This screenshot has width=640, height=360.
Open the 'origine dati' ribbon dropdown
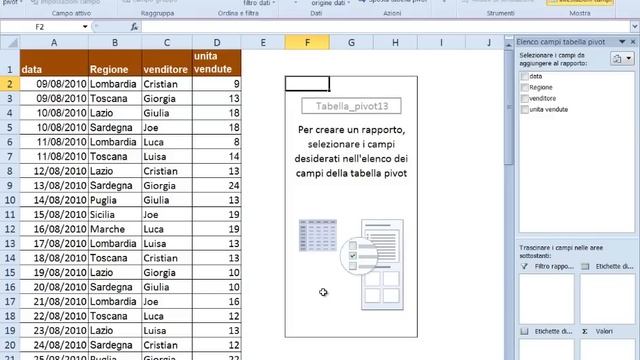tap(331, 3)
